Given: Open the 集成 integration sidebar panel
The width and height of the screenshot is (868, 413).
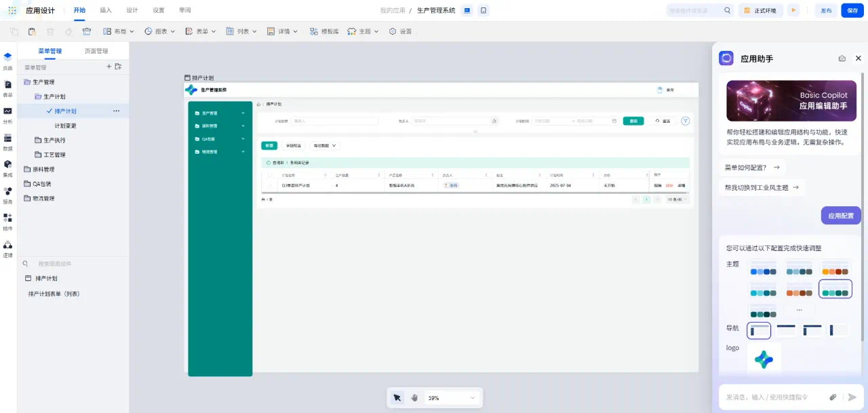Looking at the screenshot, I should pos(7,168).
